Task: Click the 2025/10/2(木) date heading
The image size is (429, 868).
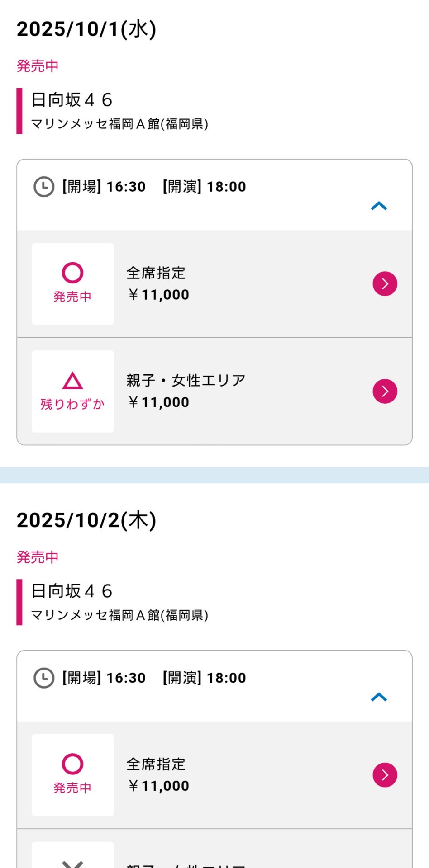Action: point(86,520)
